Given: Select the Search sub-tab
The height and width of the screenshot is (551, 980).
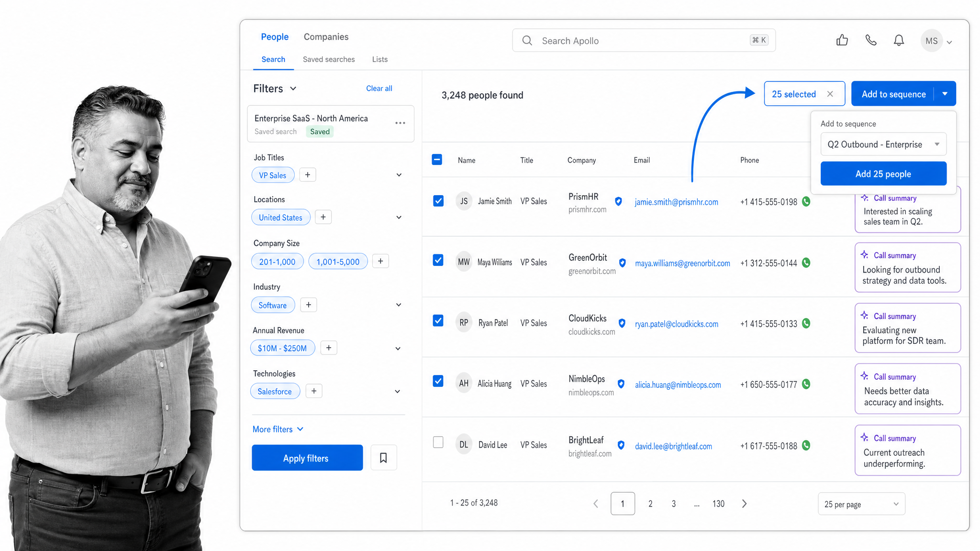Looking at the screenshot, I should [273, 59].
